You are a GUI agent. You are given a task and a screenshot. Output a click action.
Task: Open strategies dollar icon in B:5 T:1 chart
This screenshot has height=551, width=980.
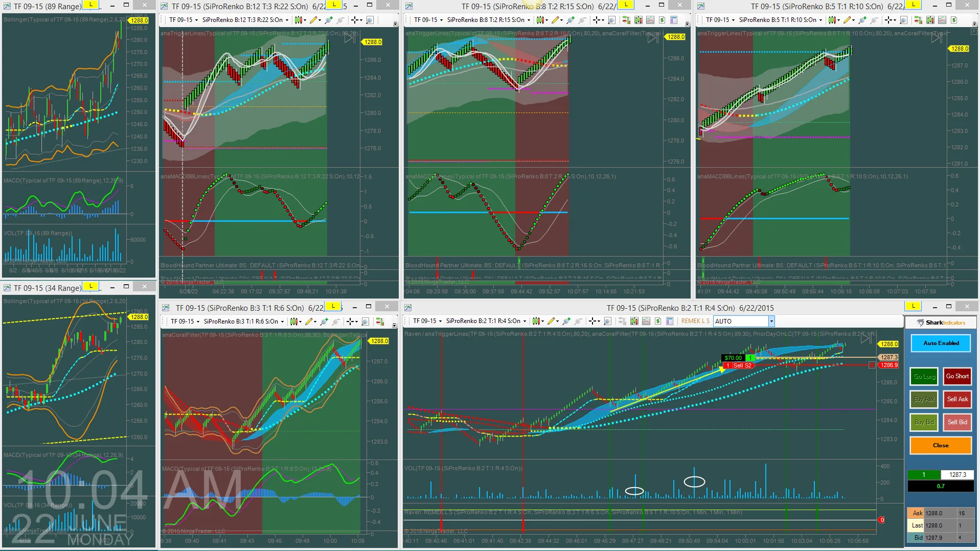[x=954, y=20]
